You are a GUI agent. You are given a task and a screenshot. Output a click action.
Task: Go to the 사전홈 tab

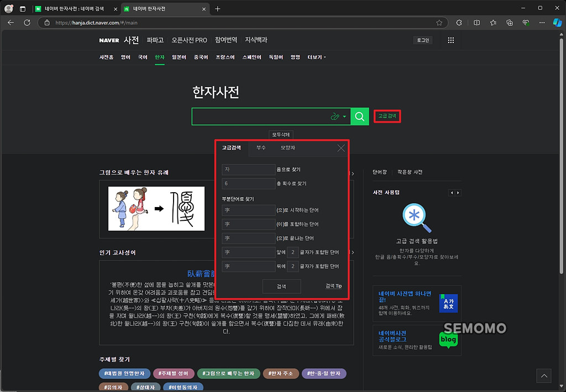(106, 57)
